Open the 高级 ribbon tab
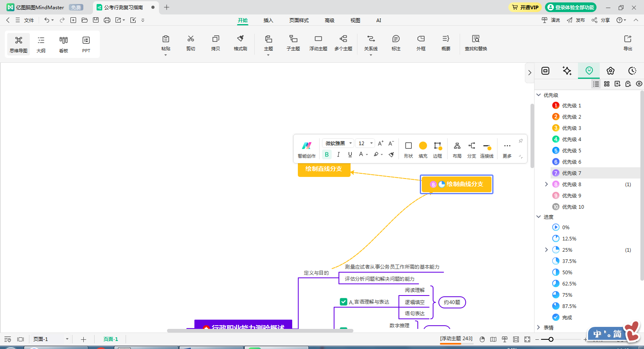 pos(330,20)
